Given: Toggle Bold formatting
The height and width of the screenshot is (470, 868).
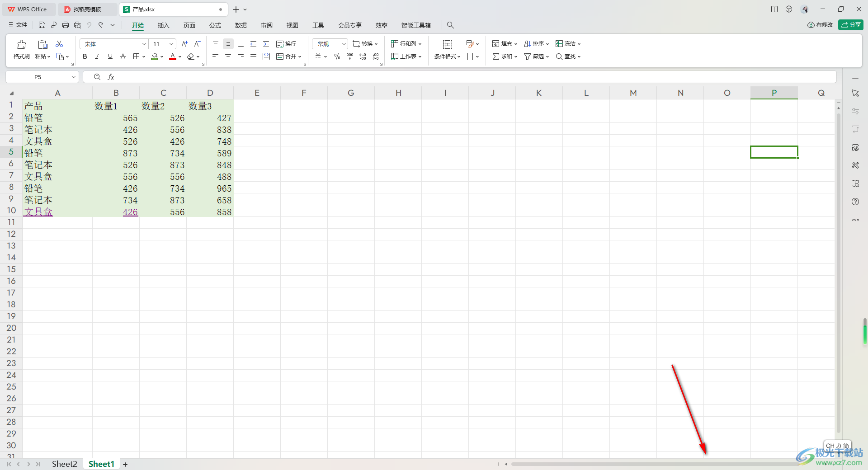Looking at the screenshot, I should click(85, 56).
